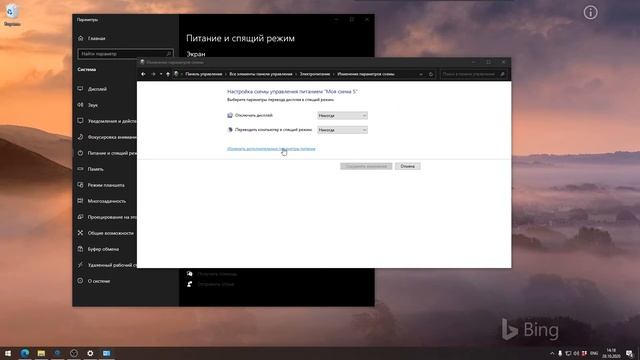Switch ENG input language in tray
640x360 pixels.
594,353
